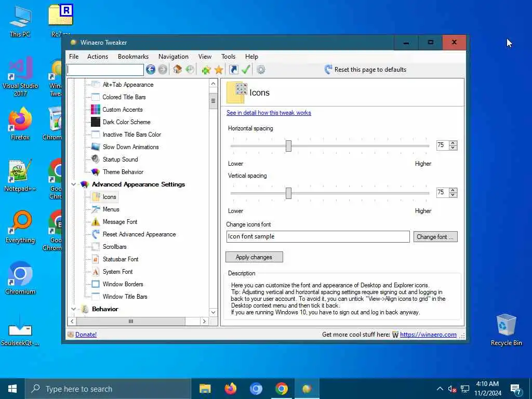Select the Everything desktop shortcut
The height and width of the screenshot is (399, 532).
pos(20,227)
